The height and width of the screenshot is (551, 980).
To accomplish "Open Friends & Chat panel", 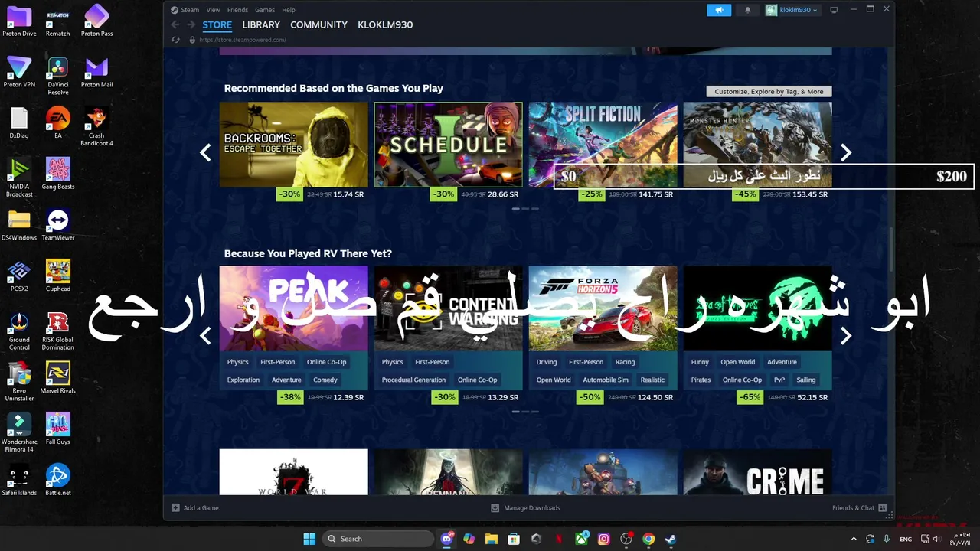I will click(x=859, y=507).
